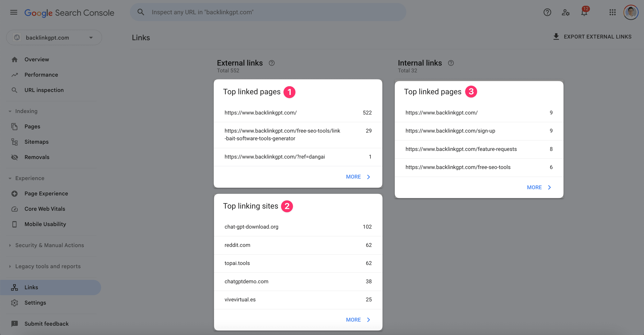Viewport: 644px width, 335px height.
Task: Open MORE for external top linked pages
Action: click(x=358, y=177)
